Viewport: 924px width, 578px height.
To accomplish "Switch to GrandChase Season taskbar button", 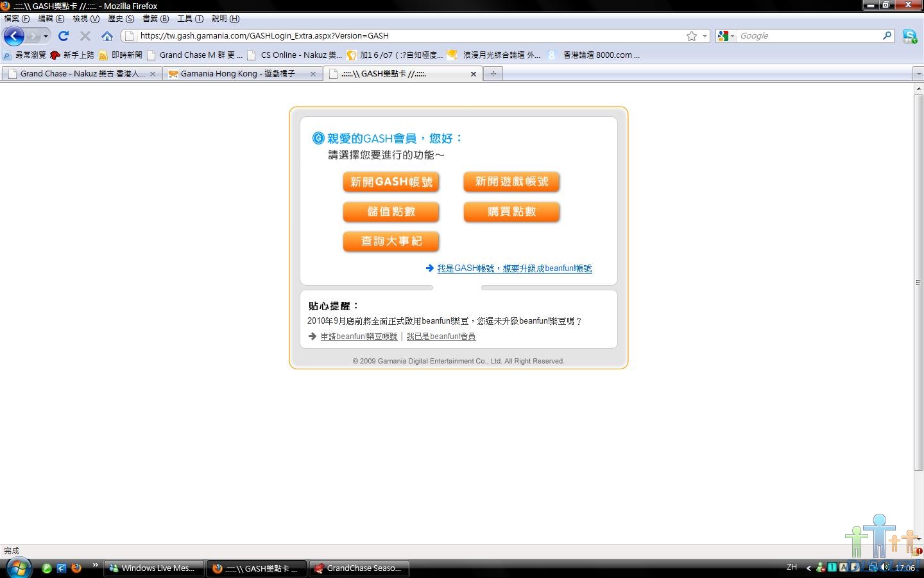I will [x=359, y=568].
